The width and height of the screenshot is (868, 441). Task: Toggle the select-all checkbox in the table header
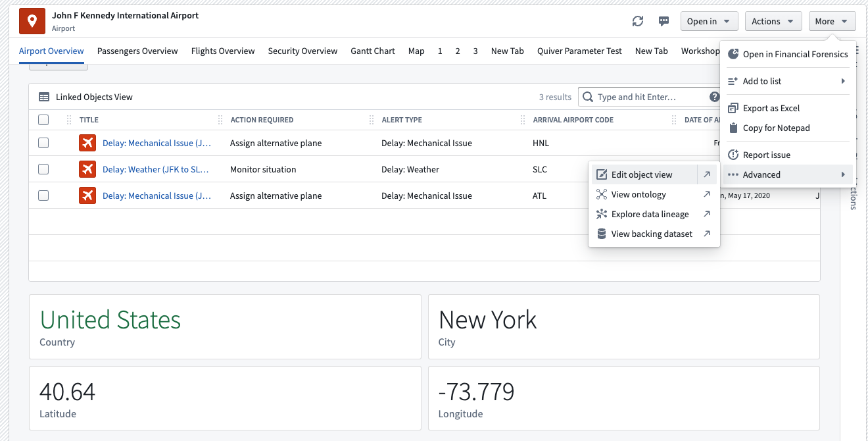tap(43, 120)
